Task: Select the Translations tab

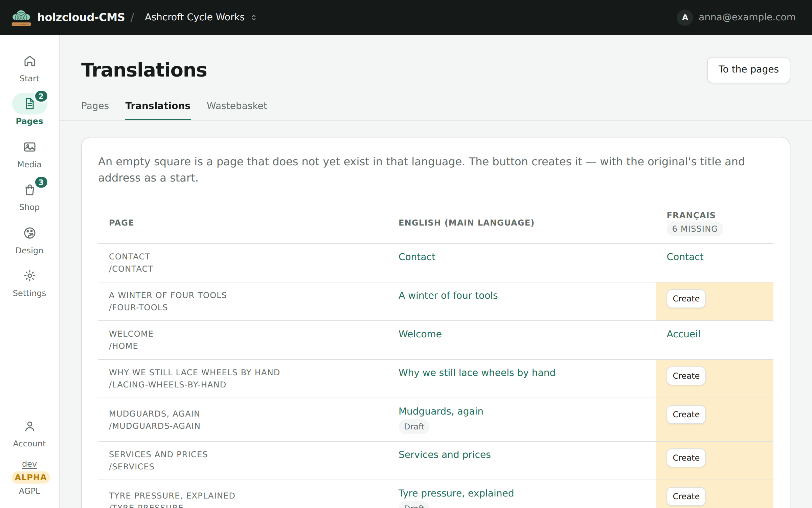Action: pos(158,106)
